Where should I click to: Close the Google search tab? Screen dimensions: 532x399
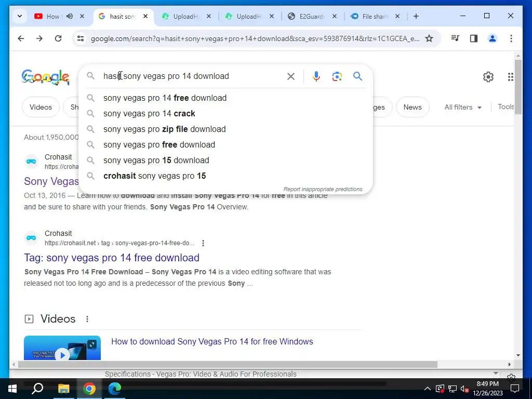(145, 16)
